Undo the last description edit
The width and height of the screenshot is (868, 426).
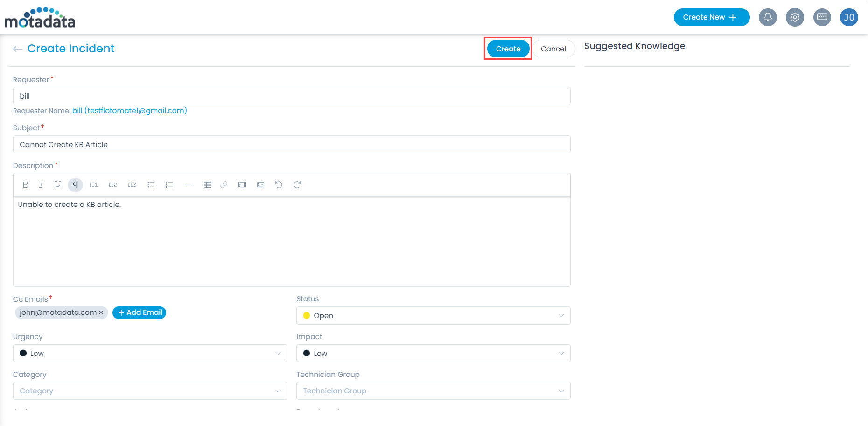[x=279, y=185]
